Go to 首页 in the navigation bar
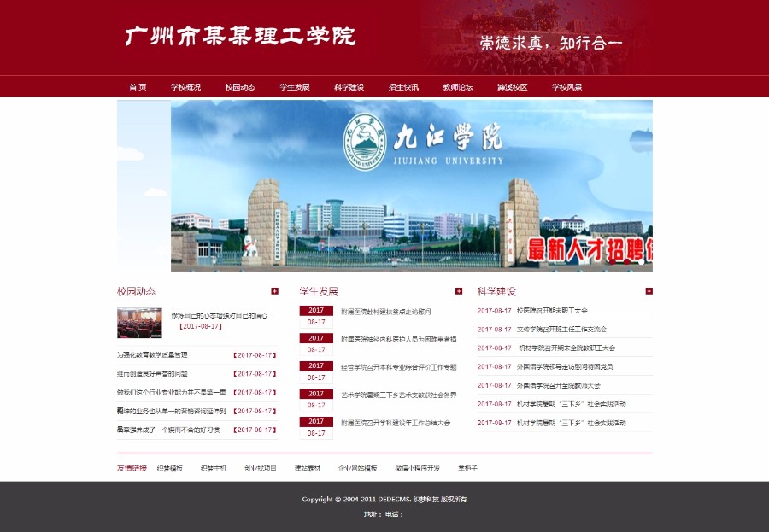Image resolution: width=769 pixels, height=532 pixels. 138,87
